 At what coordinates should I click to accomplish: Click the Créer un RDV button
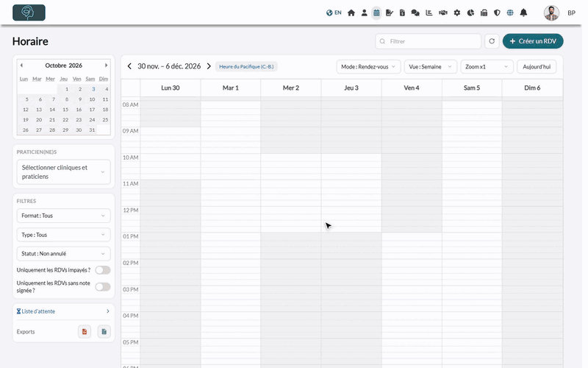click(x=533, y=41)
